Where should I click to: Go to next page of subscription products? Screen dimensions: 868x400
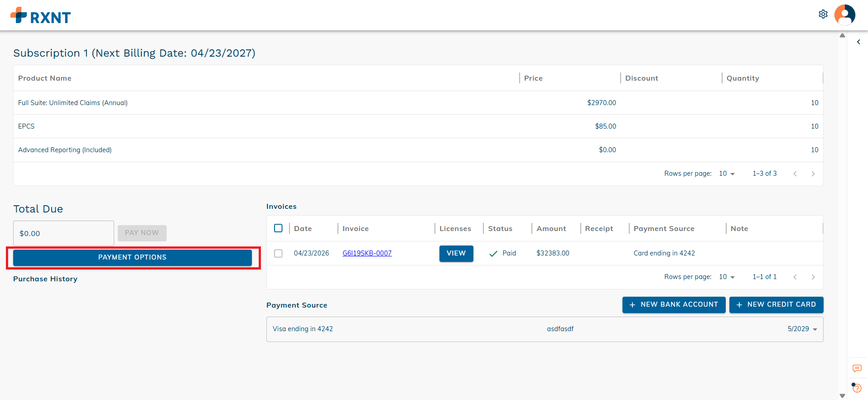click(x=813, y=174)
